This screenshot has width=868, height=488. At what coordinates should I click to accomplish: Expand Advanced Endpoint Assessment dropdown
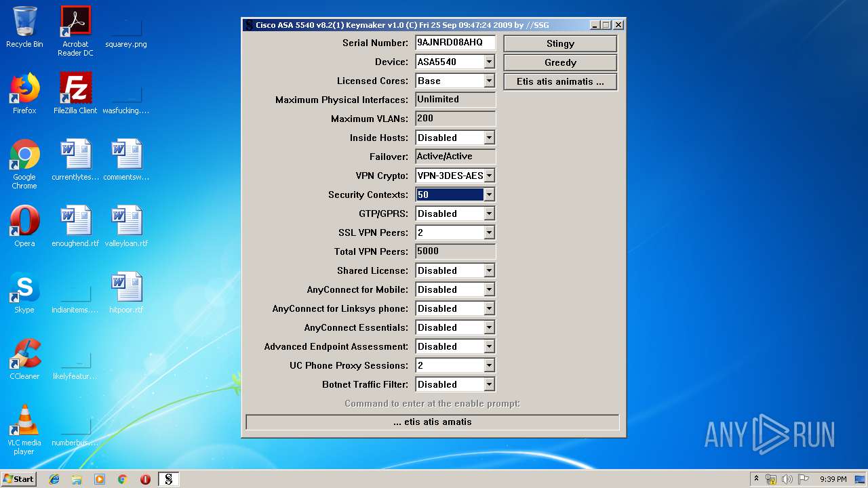click(x=490, y=346)
